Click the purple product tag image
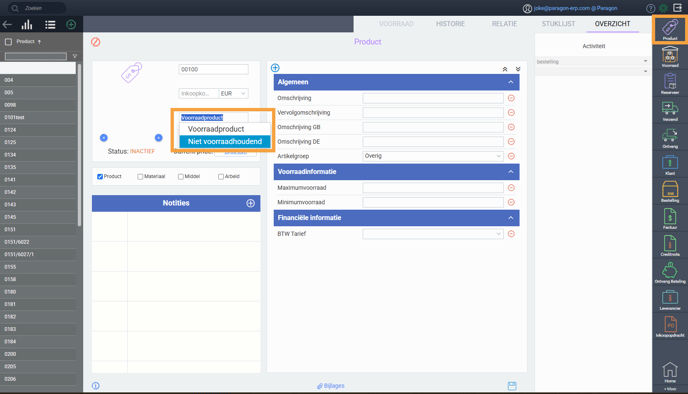688x394 pixels. [x=132, y=72]
